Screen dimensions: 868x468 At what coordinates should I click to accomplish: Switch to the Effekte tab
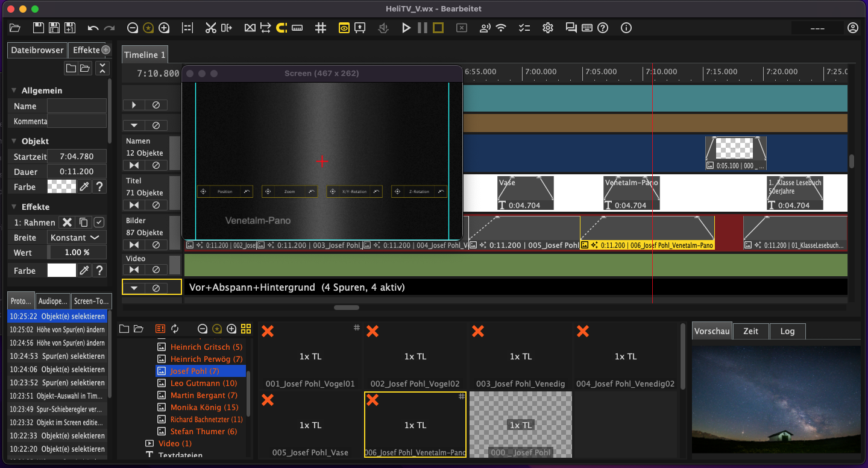86,50
